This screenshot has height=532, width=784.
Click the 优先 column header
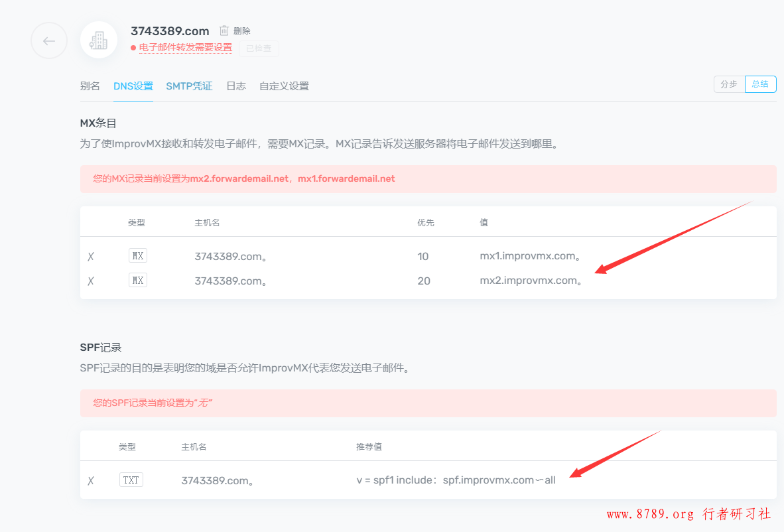click(426, 222)
